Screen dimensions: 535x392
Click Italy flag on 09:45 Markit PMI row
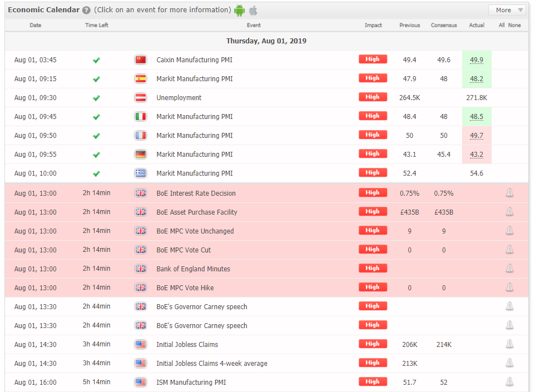(x=141, y=117)
